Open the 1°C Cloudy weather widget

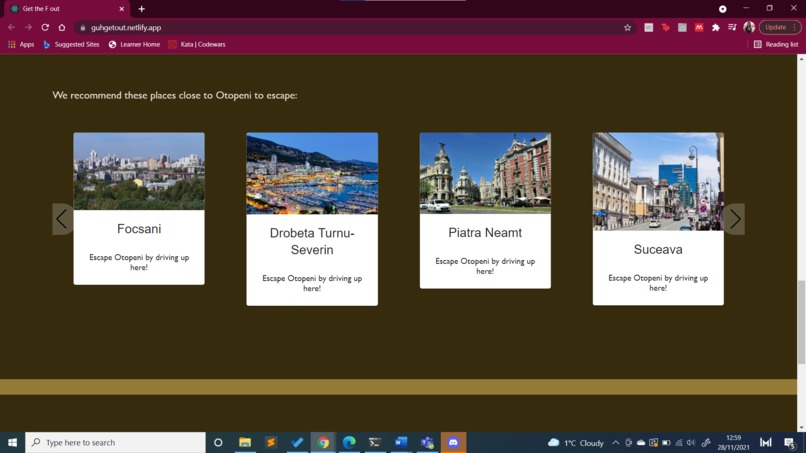coord(575,443)
